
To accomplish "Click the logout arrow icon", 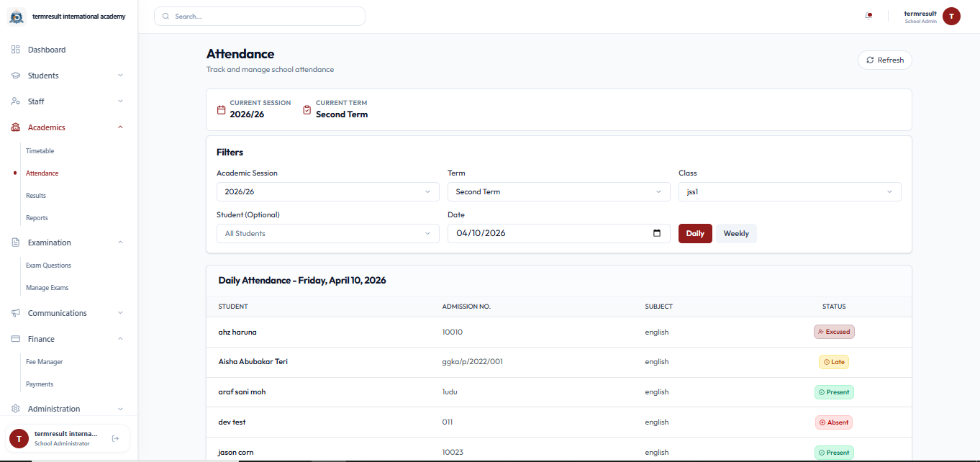I will coord(115,438).
